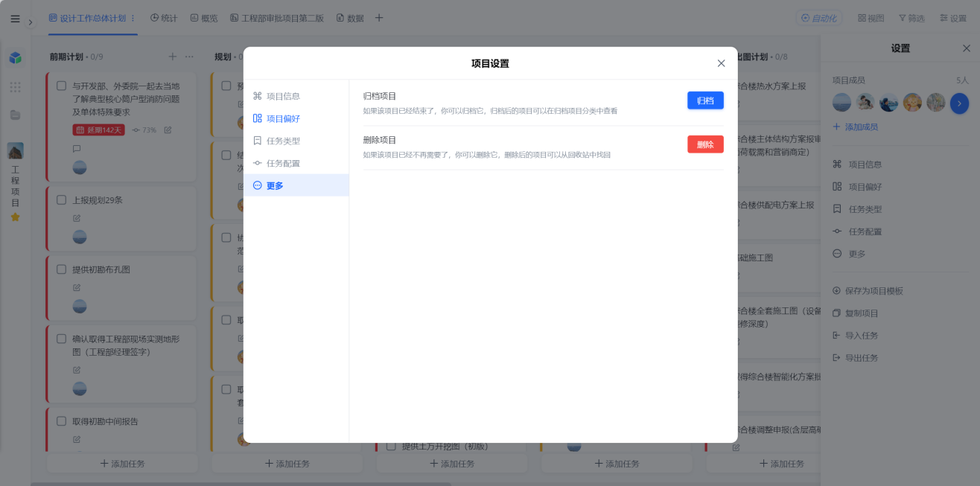Open the folder icon in left rail

point(15,115)
